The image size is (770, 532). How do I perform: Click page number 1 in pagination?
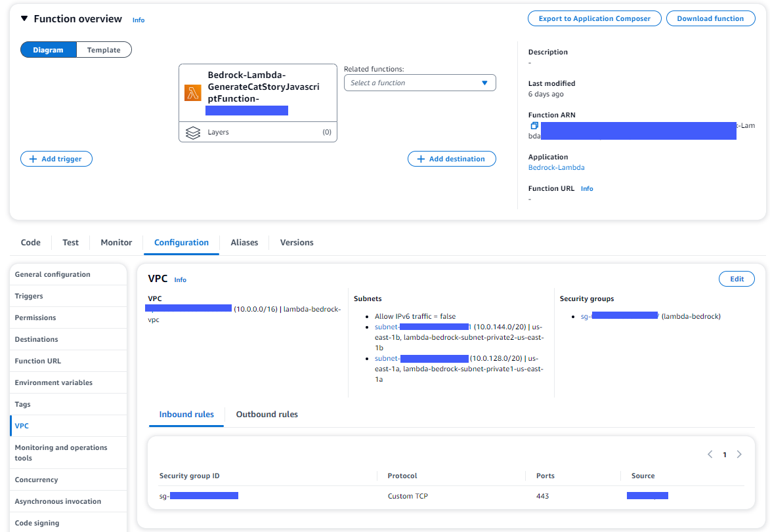(x=724, y=455)
